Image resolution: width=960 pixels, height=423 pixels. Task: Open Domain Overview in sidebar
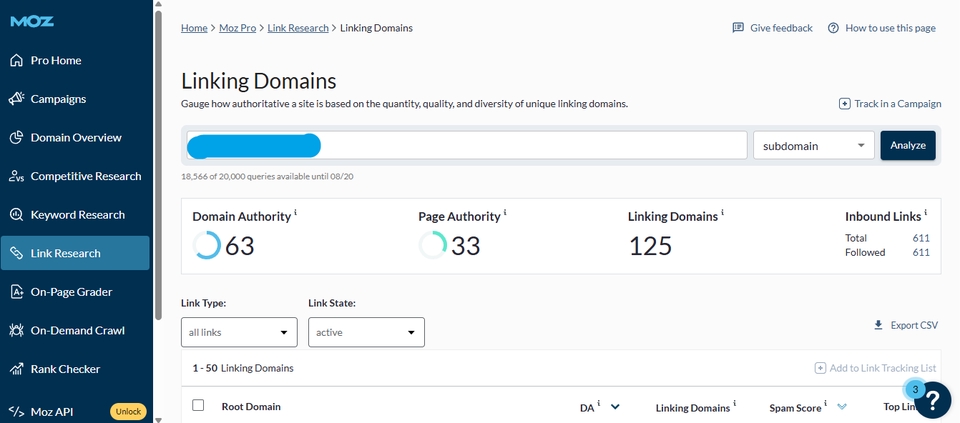point(75,138)
